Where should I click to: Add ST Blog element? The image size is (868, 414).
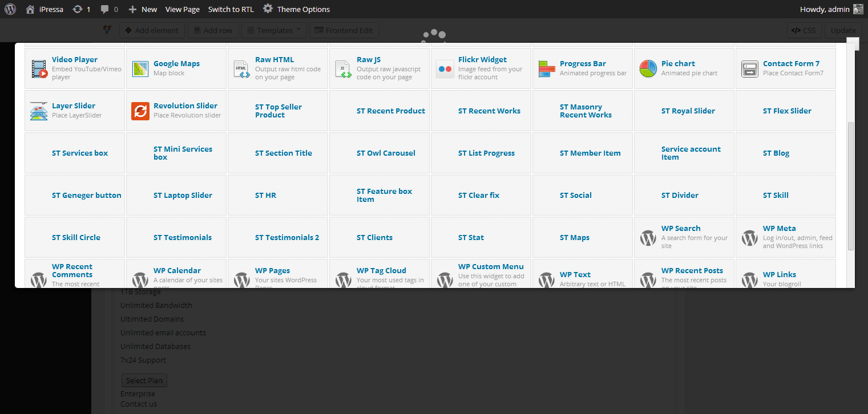[786, 153]
